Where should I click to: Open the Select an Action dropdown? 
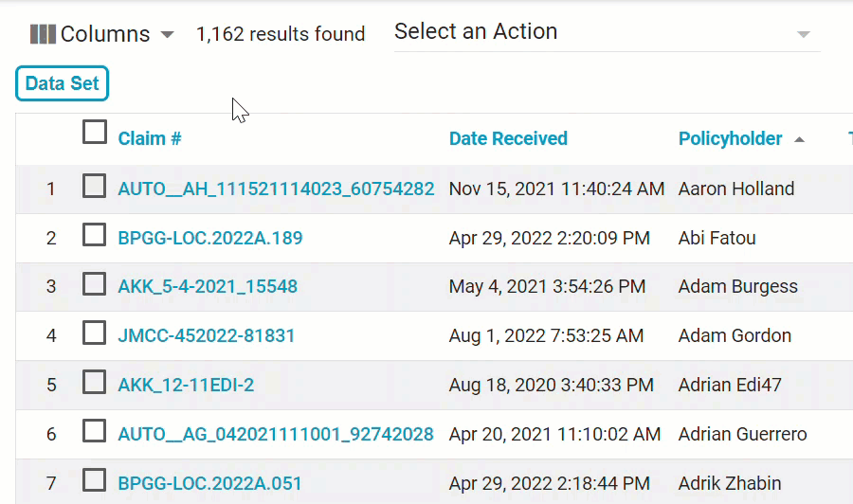click(607, 32)
